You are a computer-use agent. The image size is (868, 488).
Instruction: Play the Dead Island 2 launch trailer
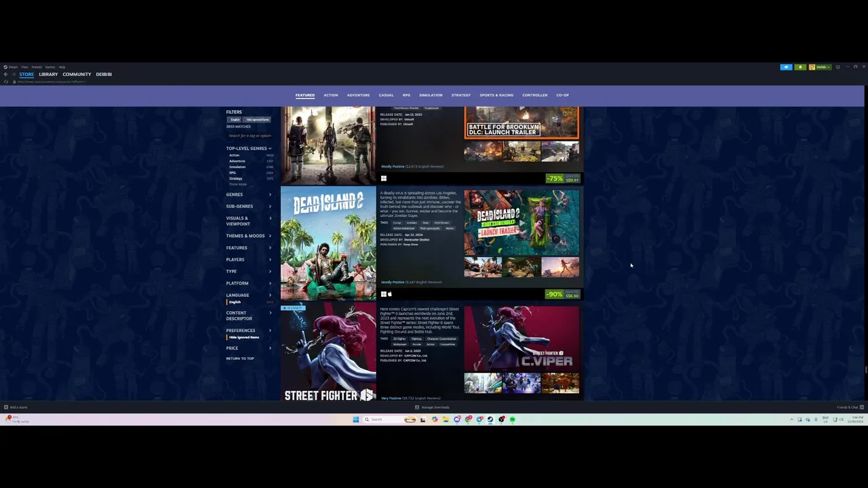point(521,222)
